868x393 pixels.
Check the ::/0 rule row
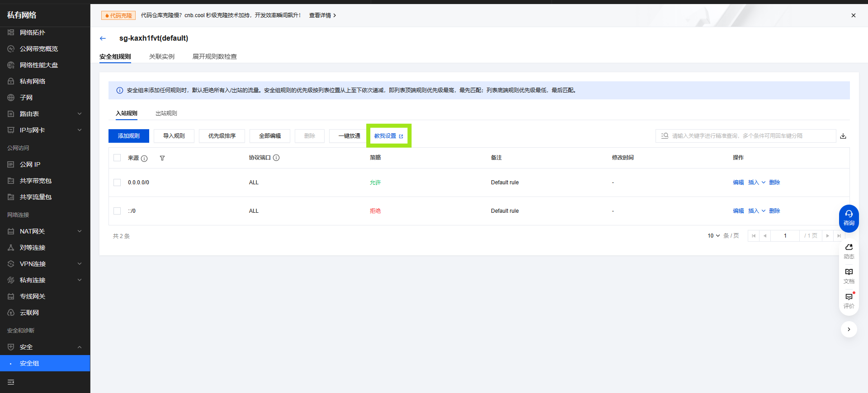pyautogui.click(x=117, y=211)
